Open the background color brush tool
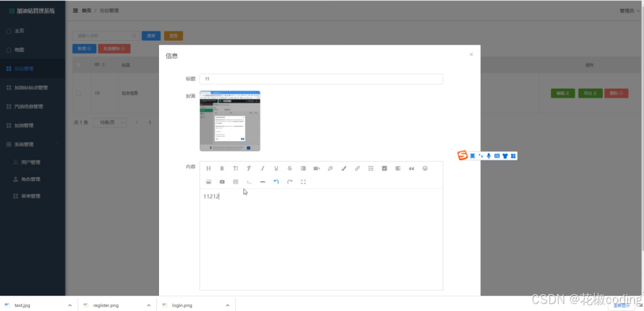644x311 pixels. pyautogui.click(x=344, y=168)
